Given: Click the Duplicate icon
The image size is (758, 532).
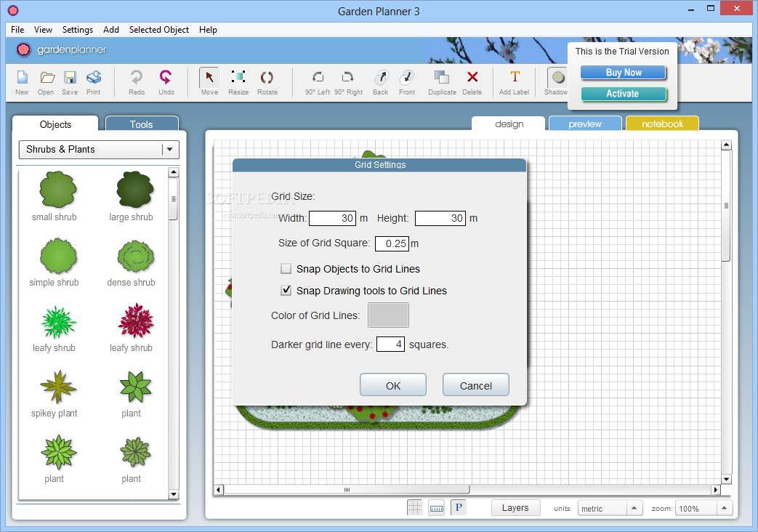Looking at the screenshot, I should [441, 77].
